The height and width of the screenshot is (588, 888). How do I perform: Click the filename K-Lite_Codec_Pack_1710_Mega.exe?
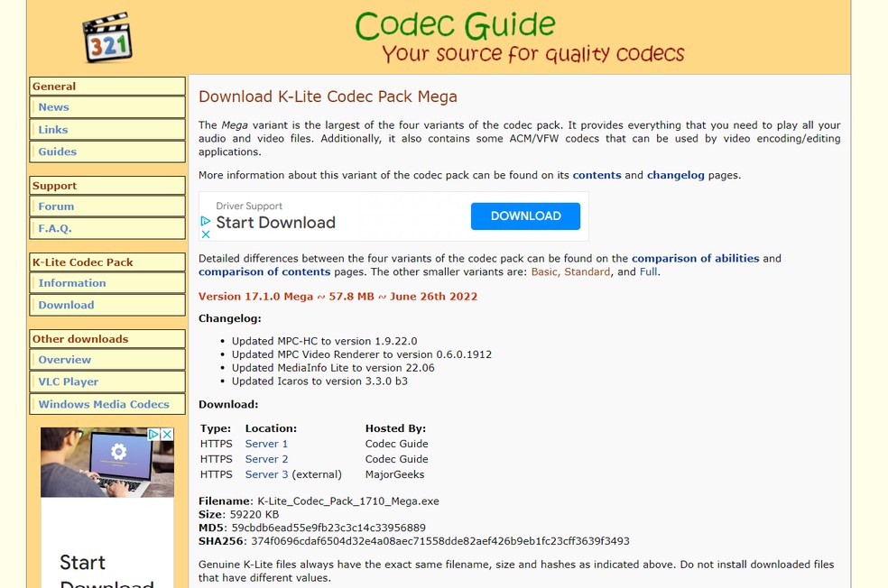pyautogui.click(x=348, y=501)
